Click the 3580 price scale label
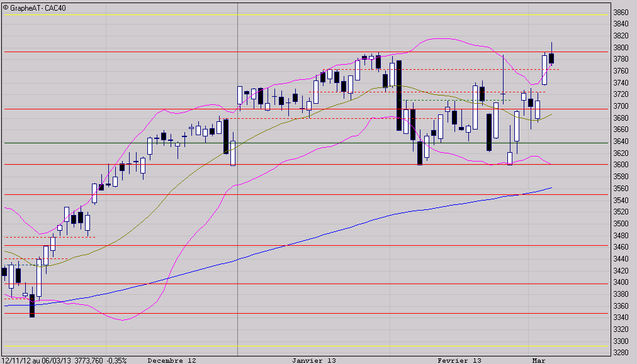 (x=621, y=177)
